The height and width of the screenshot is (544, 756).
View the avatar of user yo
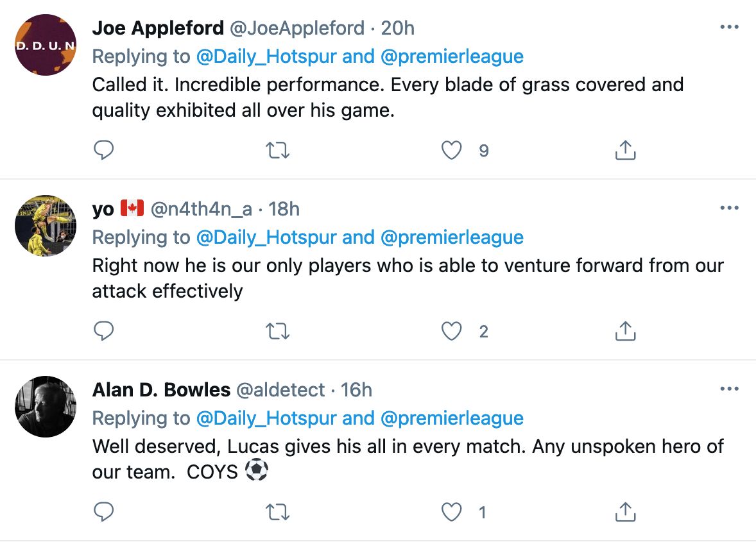pos(46,226)
